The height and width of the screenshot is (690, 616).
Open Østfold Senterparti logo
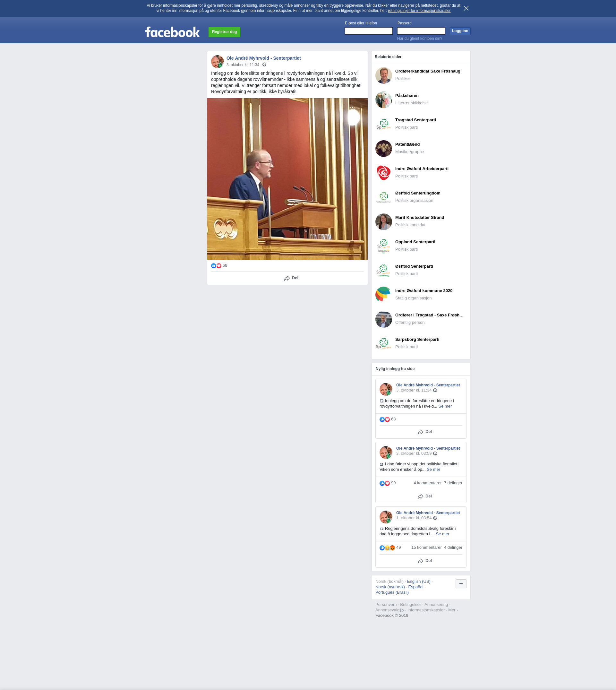(x=383, y=271)
